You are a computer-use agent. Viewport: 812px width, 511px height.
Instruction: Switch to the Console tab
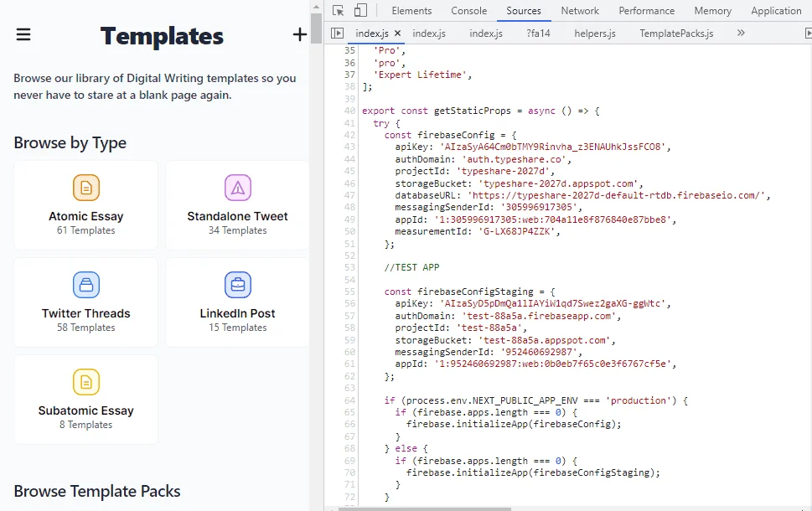[x=468, y=10]
